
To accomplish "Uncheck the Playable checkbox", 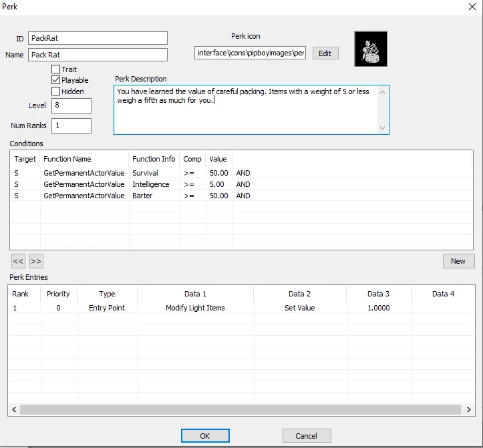I will [x=55, y=80].
